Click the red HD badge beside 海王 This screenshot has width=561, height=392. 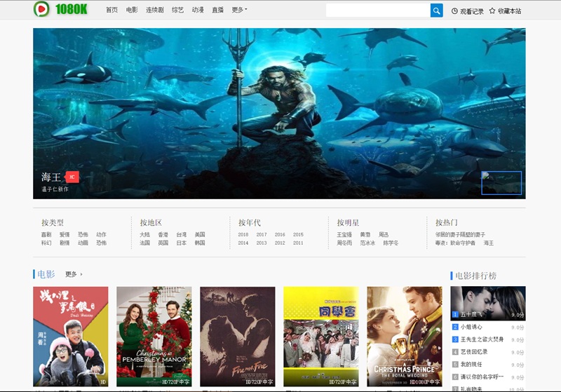pos(72,177)
